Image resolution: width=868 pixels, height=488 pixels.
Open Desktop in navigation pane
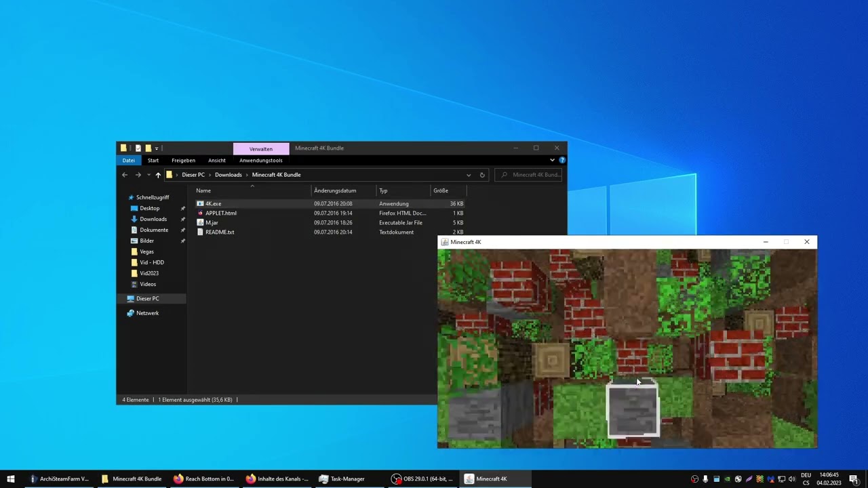coord(150,208)
